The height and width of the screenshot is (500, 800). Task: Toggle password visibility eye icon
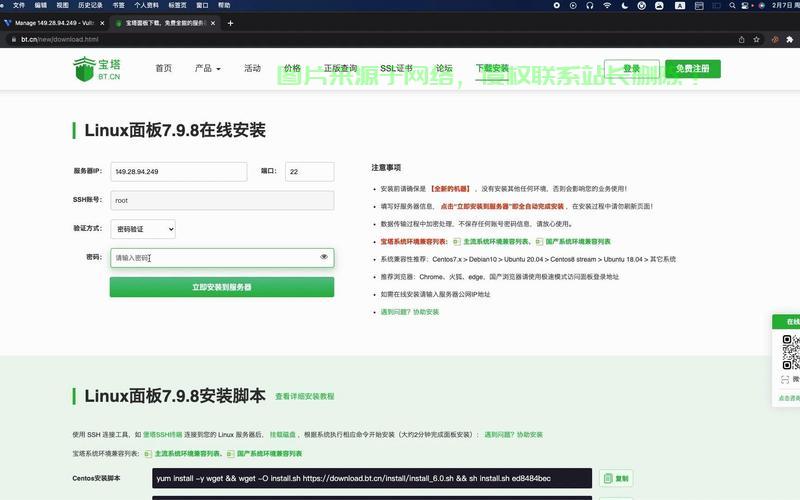324,257
